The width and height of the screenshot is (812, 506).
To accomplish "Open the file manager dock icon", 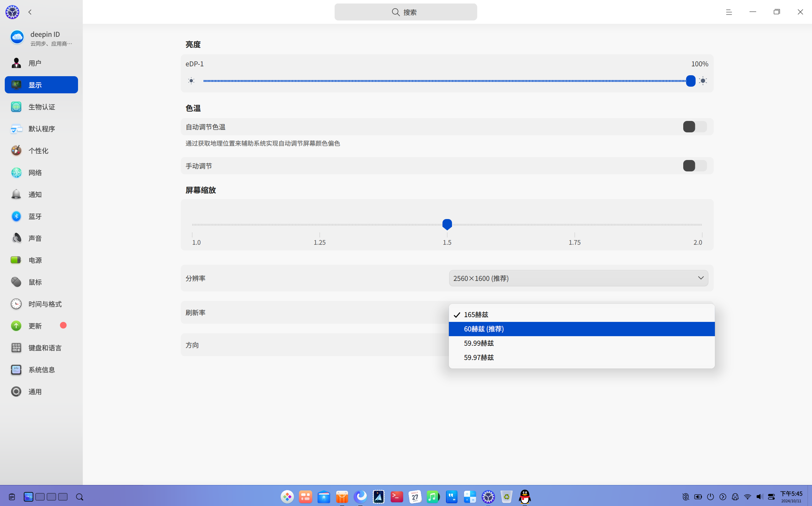I will (324, 496).
